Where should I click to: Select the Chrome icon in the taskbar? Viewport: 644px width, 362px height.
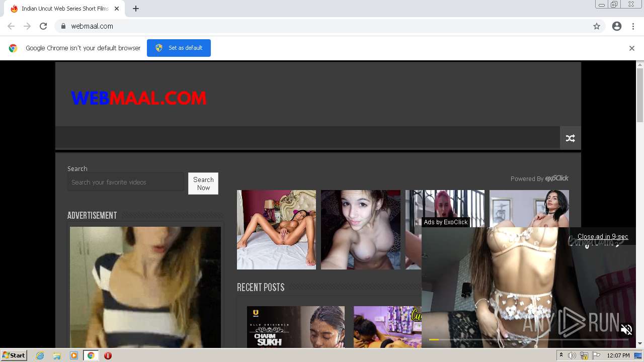(x=91, y=355)
